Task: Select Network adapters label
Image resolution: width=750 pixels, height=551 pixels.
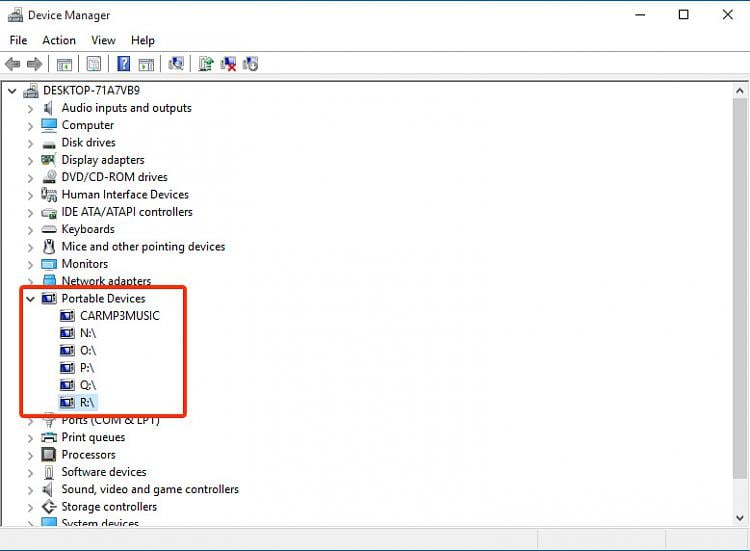Action: 106,281
